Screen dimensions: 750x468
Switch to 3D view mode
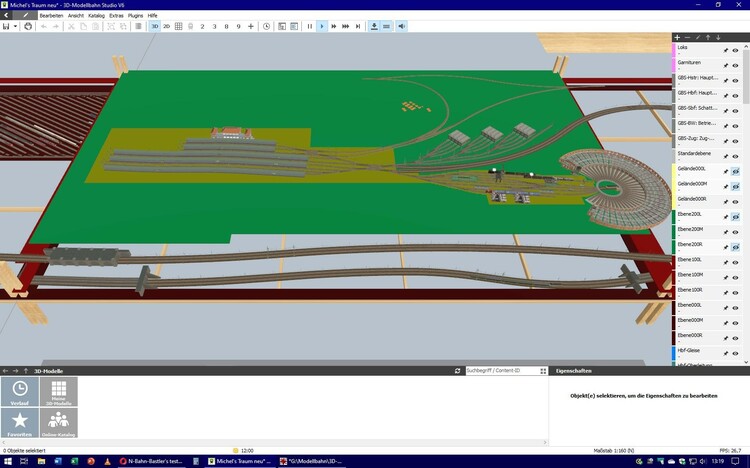point(154,26)
